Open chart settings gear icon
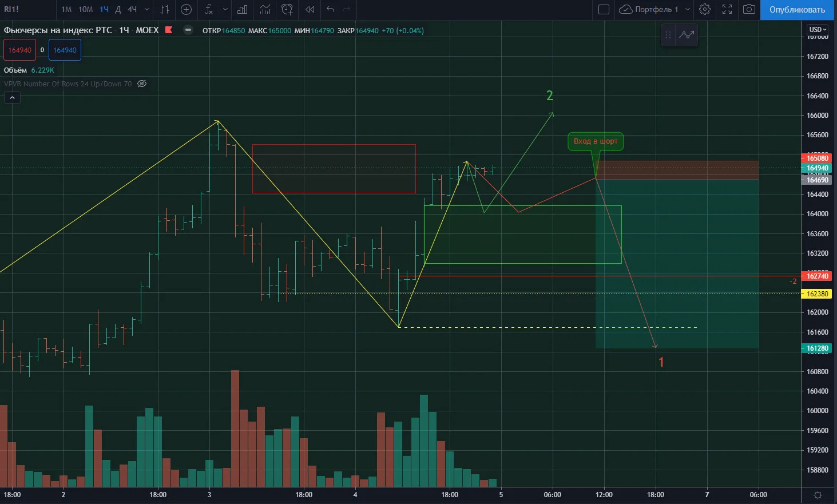Viewport: 837px width, 504px height. click(x=705, y=9)
